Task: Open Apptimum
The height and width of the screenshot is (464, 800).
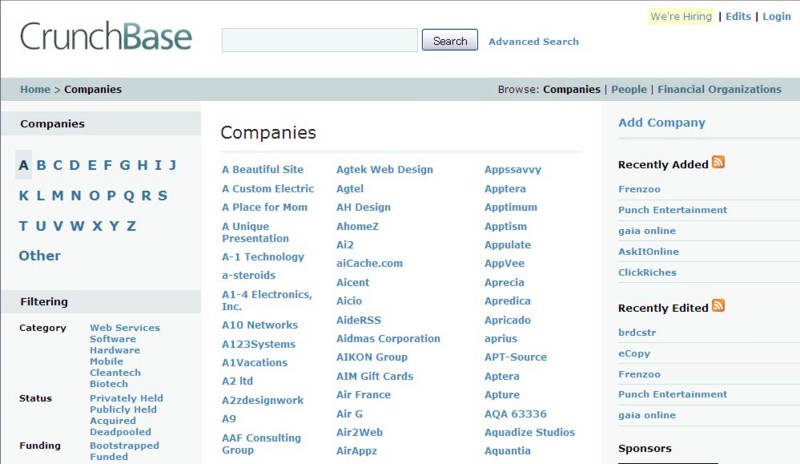Action: [x=511, y=207]
